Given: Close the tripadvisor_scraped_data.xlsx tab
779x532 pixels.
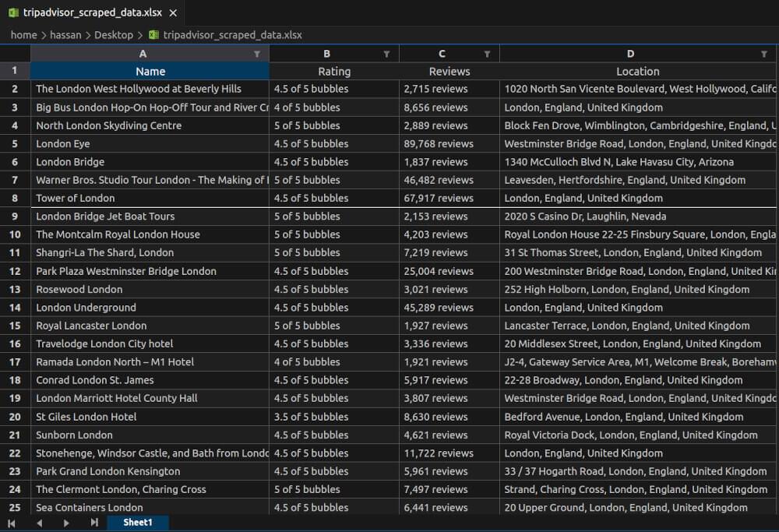Looking at the screenshot, I should pyautogui.click(x=172, y=12).
